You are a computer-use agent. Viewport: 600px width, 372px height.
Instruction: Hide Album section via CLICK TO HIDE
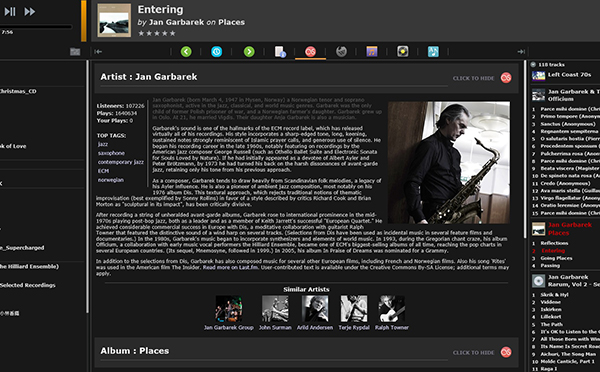pos(473,352)
